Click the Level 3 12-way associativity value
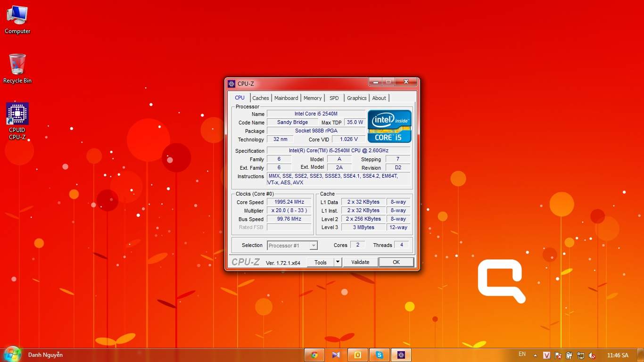This screenshot has height=362, width=644. click(x=398, y=227)
